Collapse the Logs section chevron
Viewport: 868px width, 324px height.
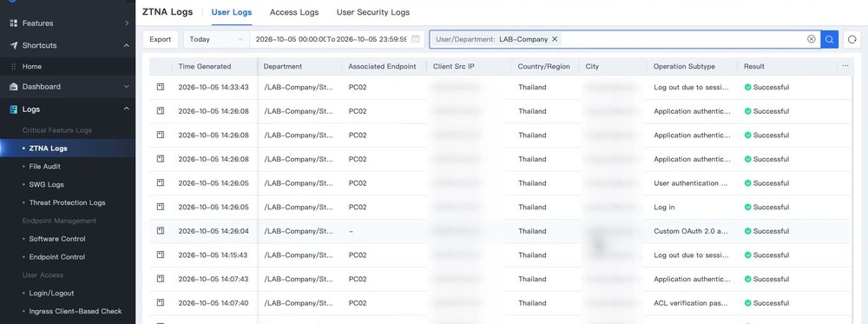pos(126,109)
